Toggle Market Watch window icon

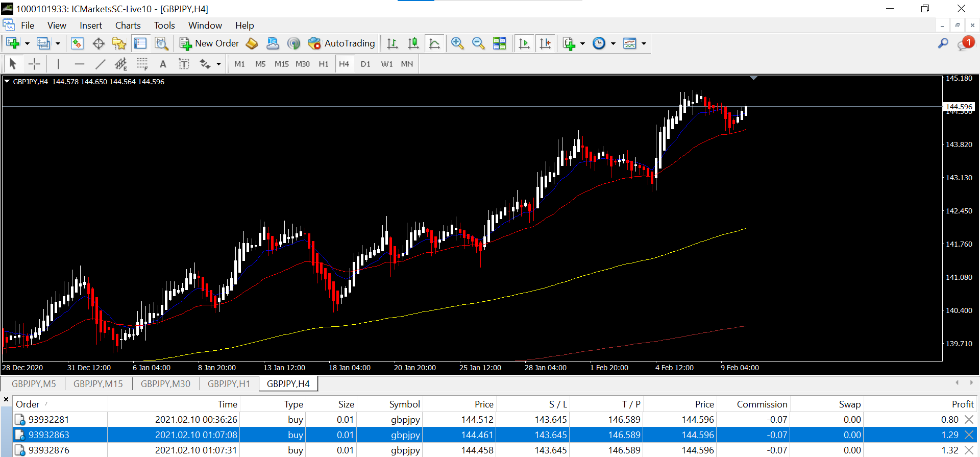click(x=77, y=43)
